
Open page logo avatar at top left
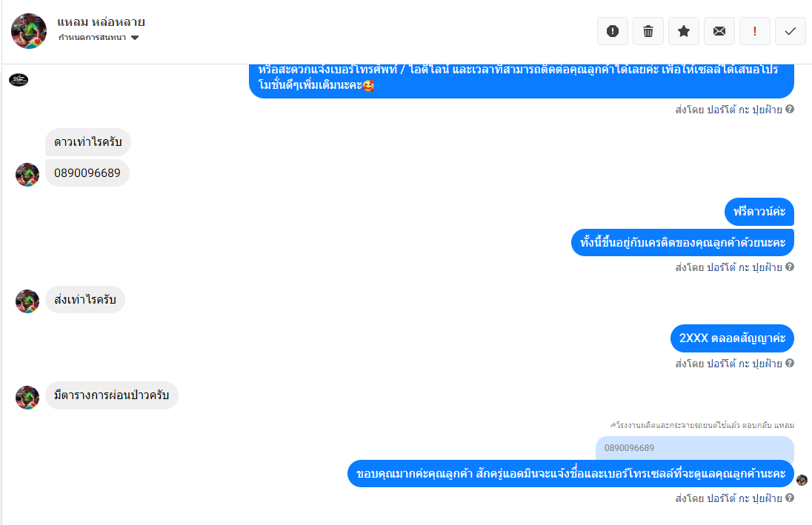19,80
